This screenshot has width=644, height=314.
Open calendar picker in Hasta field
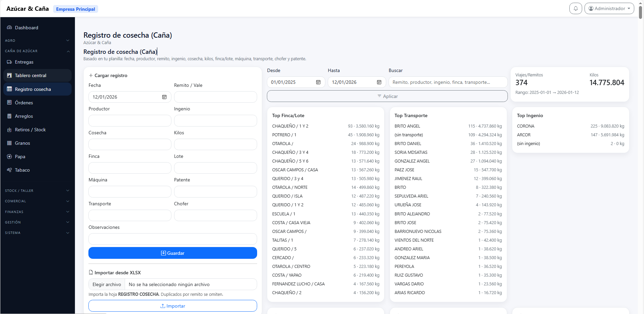click(379, 82)
